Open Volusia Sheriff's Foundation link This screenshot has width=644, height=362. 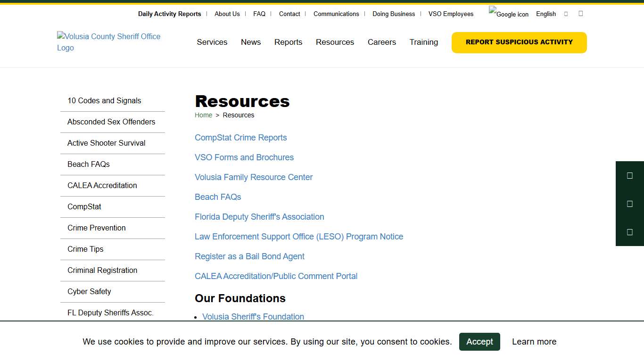coord(253,316)
